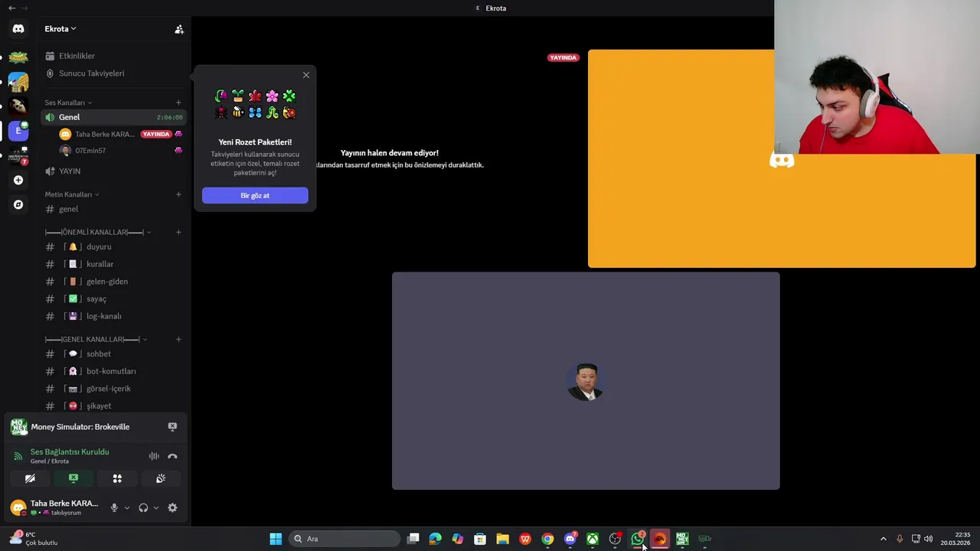Open Google Chrome from taskbar
This screenshot has width=980, height=551.
tap(547, 539)
